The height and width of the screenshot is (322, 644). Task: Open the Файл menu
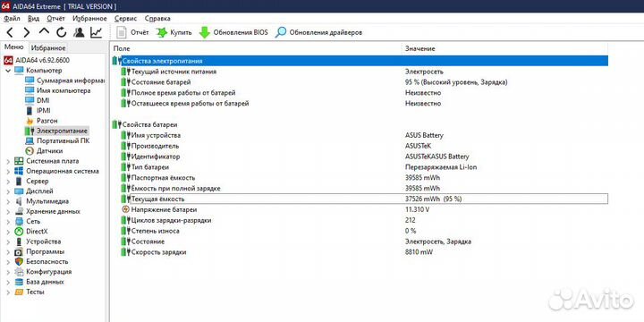(x=11, y=19)
